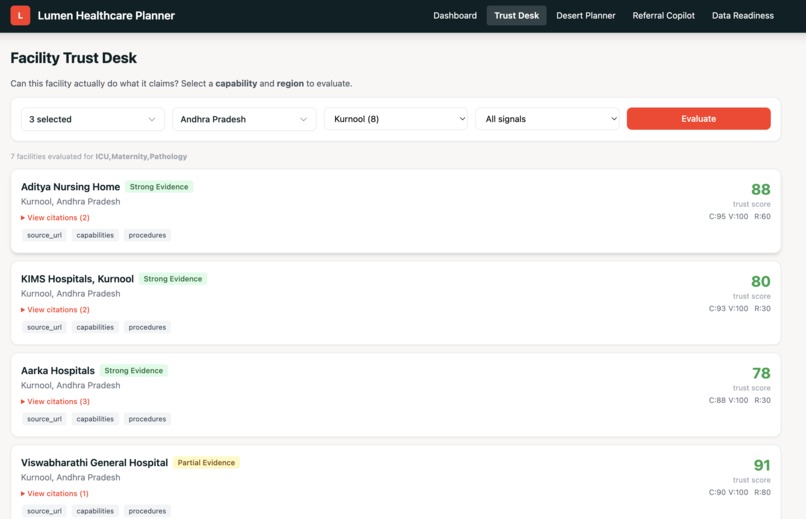
Task: Expand citations for KIMS Hospitals, Kurnool
Action: coord(55,310)
